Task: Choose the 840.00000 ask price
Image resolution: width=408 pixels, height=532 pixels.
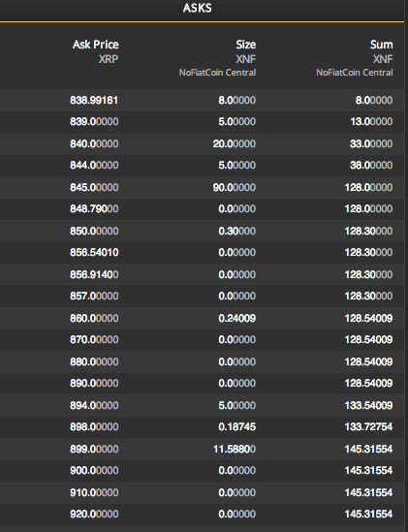Action: (94, 143)
